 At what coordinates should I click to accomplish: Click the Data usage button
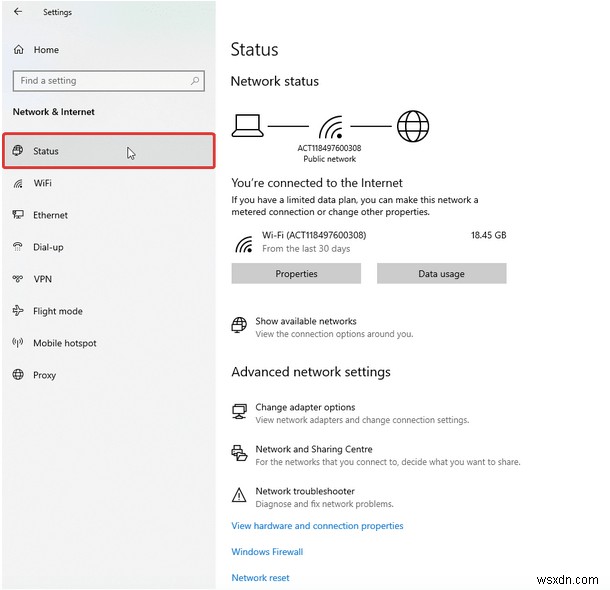pos(442,273)
